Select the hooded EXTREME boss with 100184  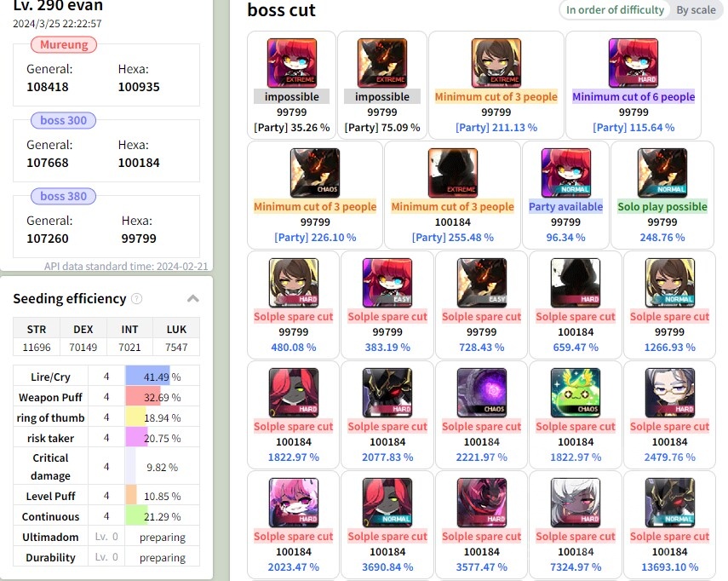(453, 173)
